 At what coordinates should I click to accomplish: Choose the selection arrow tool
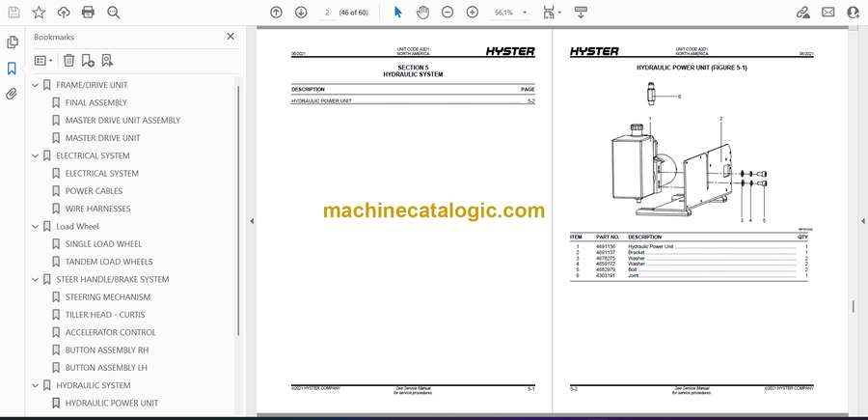(397, 13)
